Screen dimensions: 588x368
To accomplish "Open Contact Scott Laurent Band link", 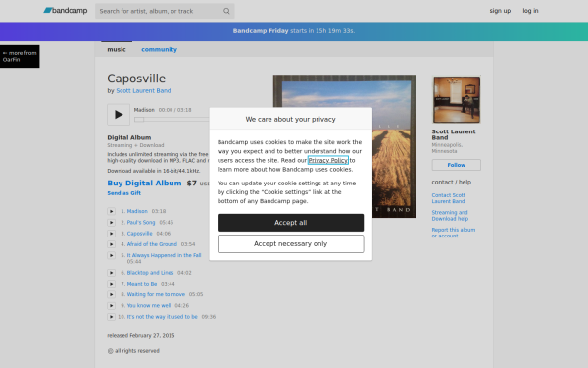I will 448,198.
